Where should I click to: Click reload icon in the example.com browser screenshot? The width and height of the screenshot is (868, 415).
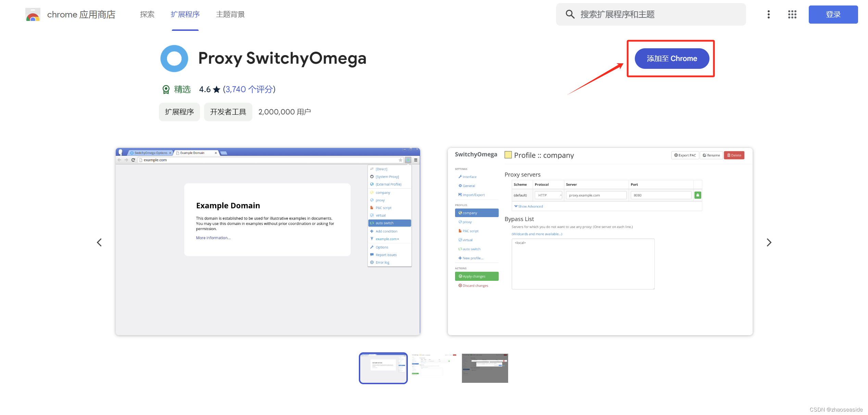(133, 160)
